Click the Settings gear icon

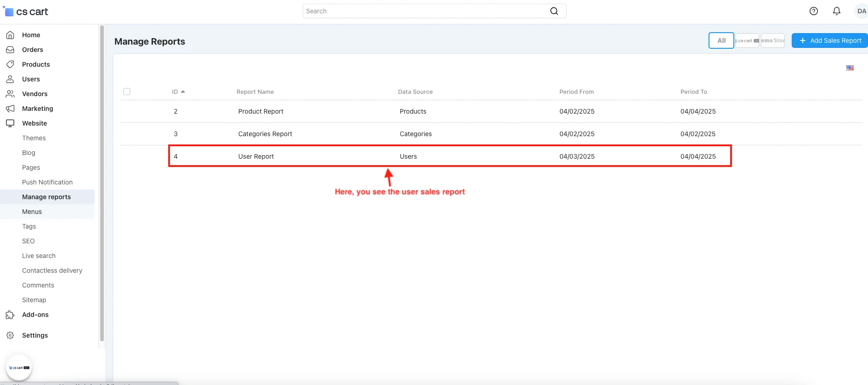[10, 335]
